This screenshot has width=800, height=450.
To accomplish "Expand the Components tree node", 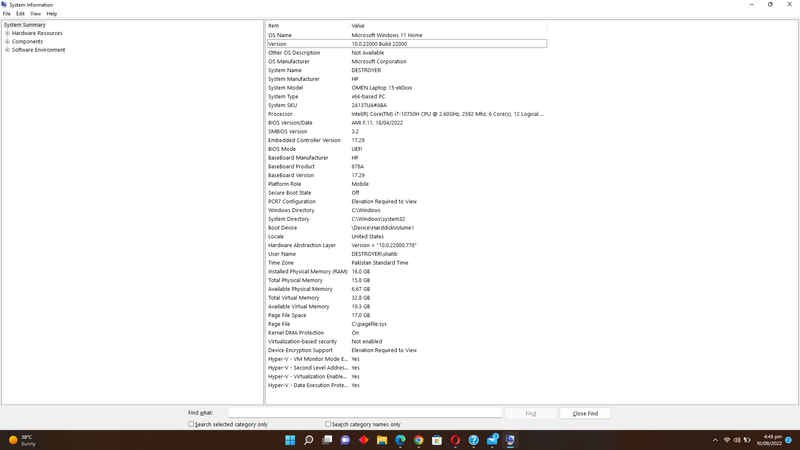I will (7, 41).
